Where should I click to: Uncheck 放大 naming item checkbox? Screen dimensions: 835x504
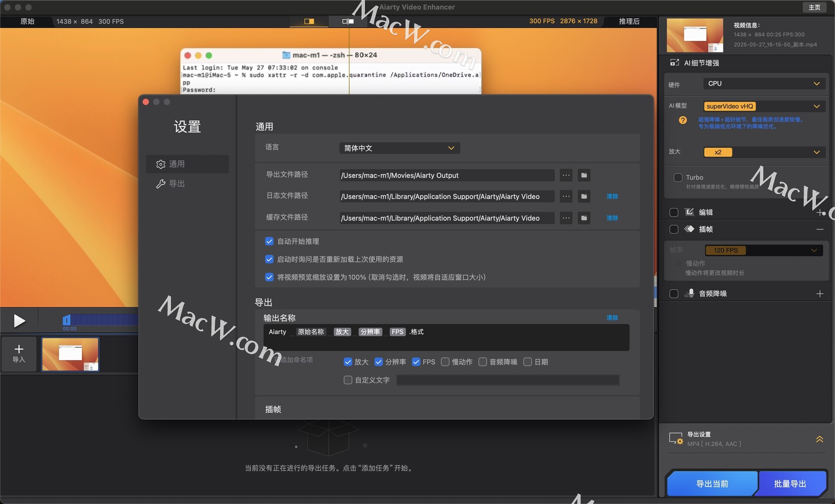coord(348,362)
